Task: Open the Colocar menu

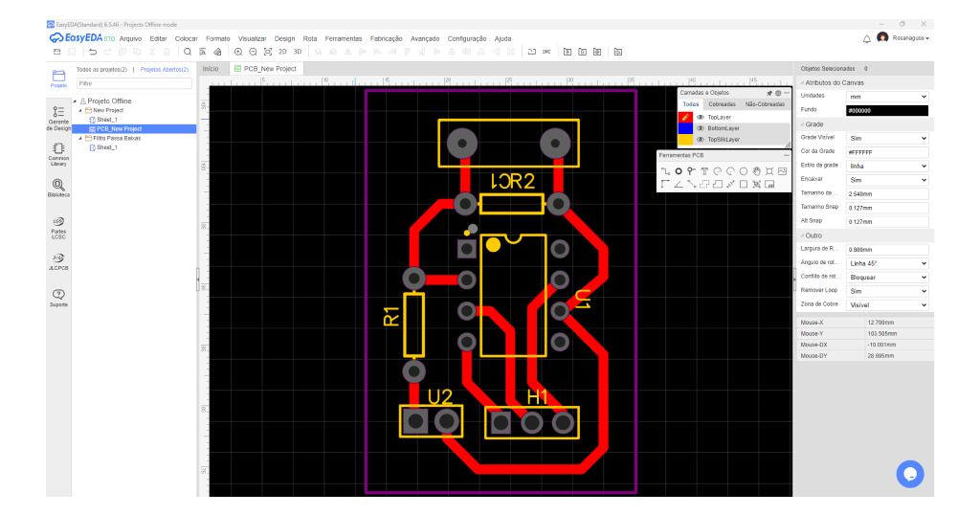Action: (187, 38)
